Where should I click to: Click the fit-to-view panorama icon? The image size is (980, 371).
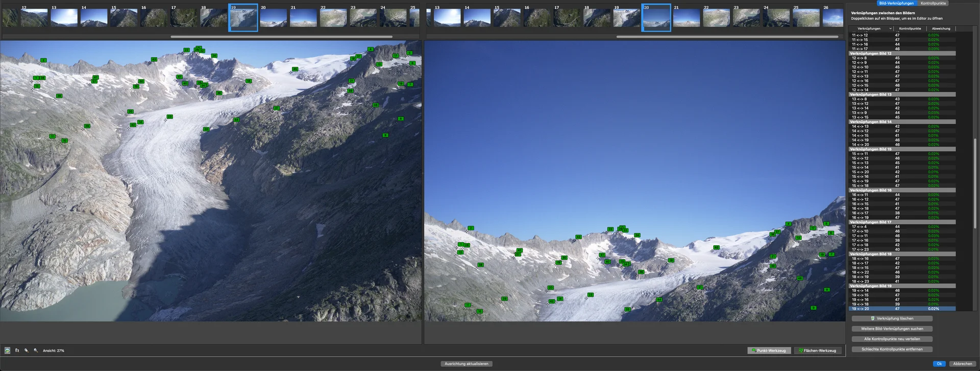[7, 351]
